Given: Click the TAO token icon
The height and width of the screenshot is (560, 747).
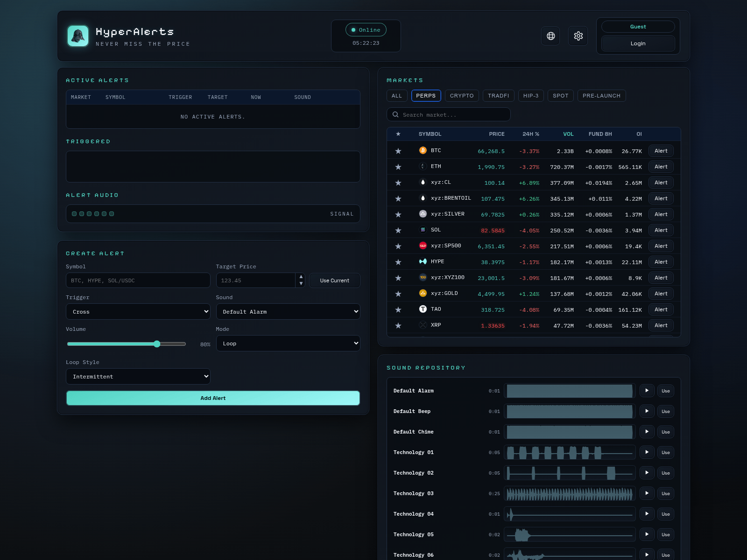Looking at the screenshot, I should pyautogui.click(x=423, y=309).
